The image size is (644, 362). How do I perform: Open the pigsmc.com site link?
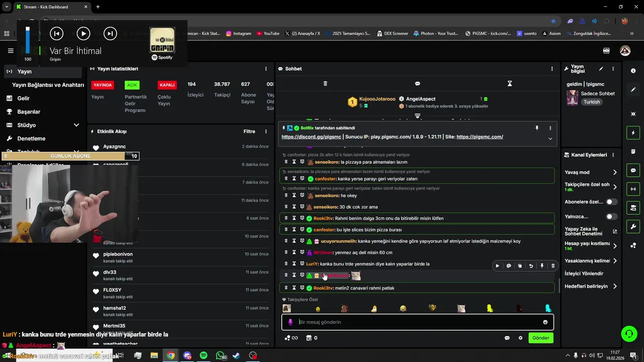pyautogui.click(x=480, y=137)
